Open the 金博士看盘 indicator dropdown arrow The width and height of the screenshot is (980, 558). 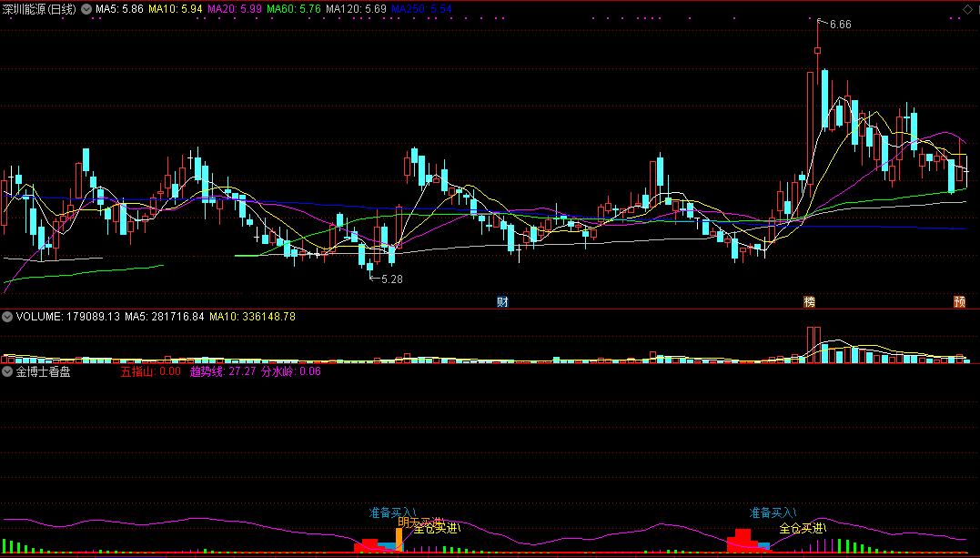tap(7, 372)
